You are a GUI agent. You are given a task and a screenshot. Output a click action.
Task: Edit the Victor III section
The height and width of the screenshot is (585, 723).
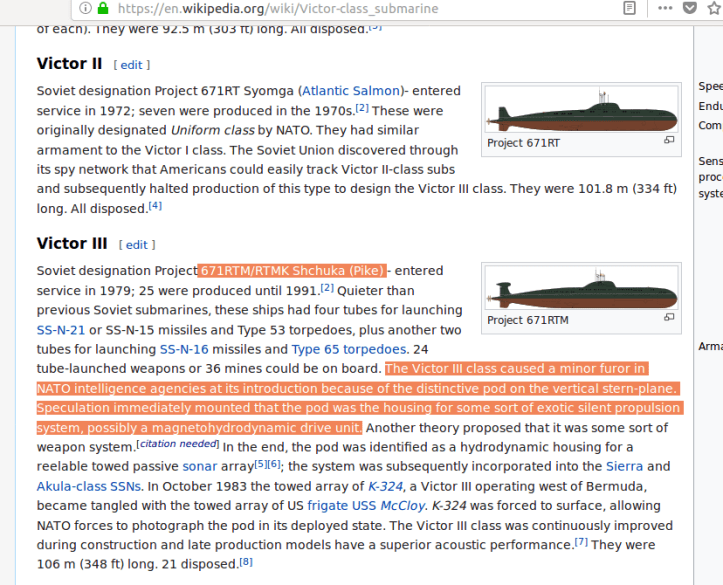coord(137,245)
